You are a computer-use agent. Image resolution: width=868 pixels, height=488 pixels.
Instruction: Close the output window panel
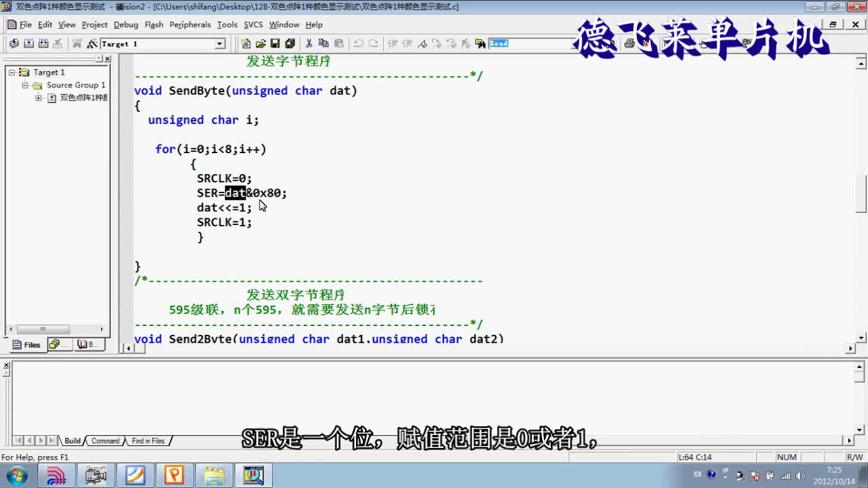(x=7, y=365)
